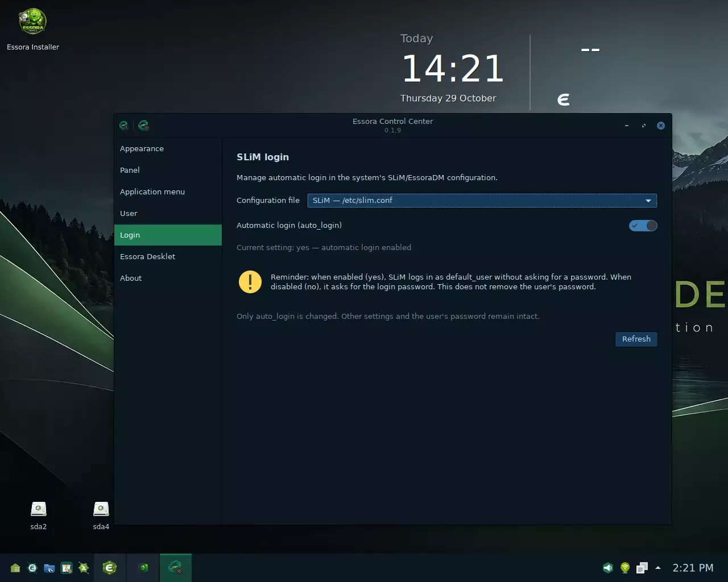Close the Essora Control Center window
Image resolution: width=728 pixels, height=582 pixels.
[661, 126]
